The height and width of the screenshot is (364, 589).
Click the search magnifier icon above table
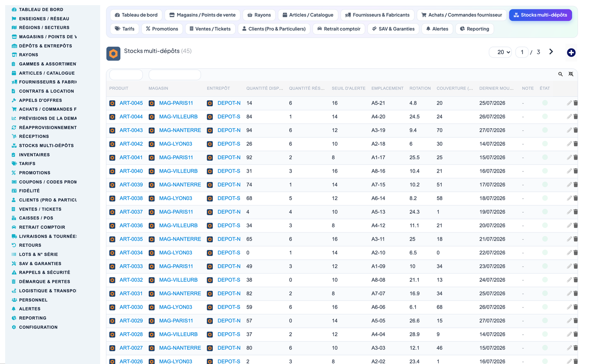[x=560, y=74]
